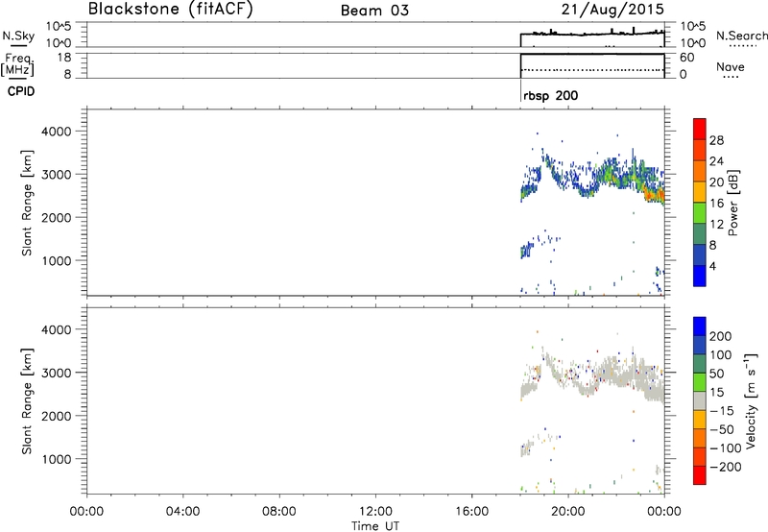Image resolution: width=768 pixels, height=532 pixels.
Task: Click the orange high-power echo near 00:00
Action: coord(654,195)
